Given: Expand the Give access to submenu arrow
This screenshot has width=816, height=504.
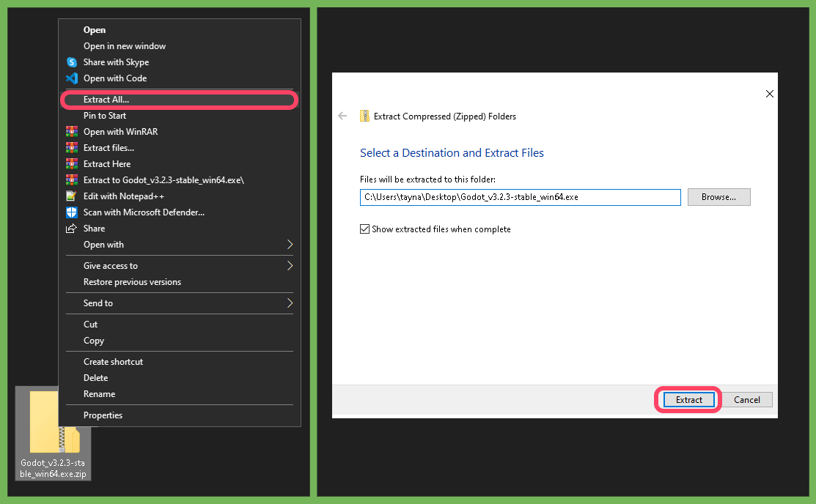Looking at the screenshot, I should pyautogui.click(x=290, y=266).
